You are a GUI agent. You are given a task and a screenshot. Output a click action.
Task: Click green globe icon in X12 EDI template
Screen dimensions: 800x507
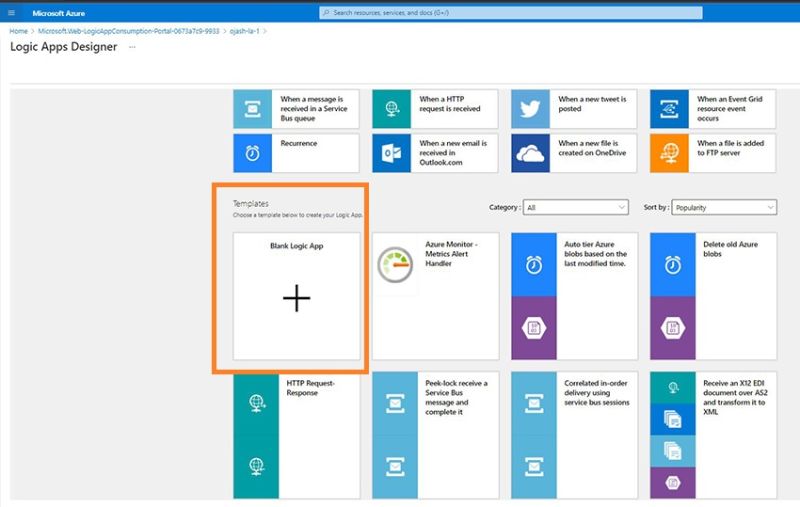[x=672, y=388]
